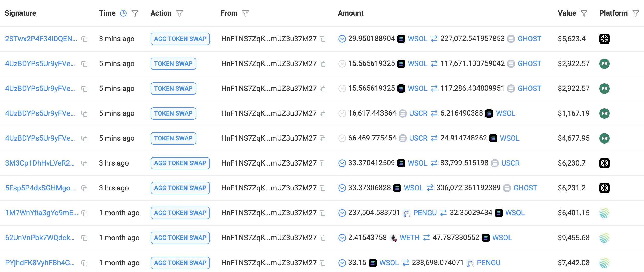Click the Platform column filter icon
This screenshot has width=644, height=272.
coord(635,13)
